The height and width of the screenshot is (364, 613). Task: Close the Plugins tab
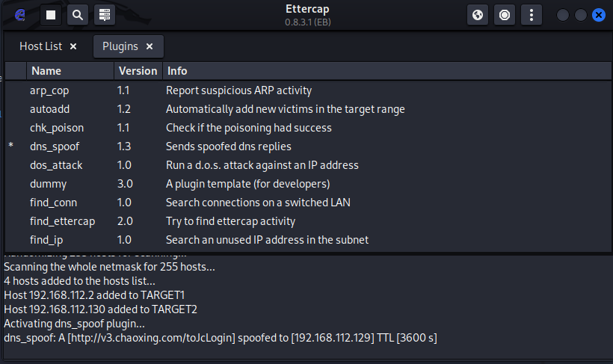coord(150,46)
